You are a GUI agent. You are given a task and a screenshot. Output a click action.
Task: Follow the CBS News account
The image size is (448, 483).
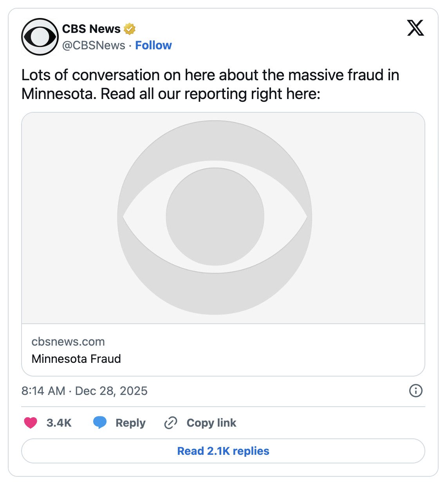(x=154, y=45)
